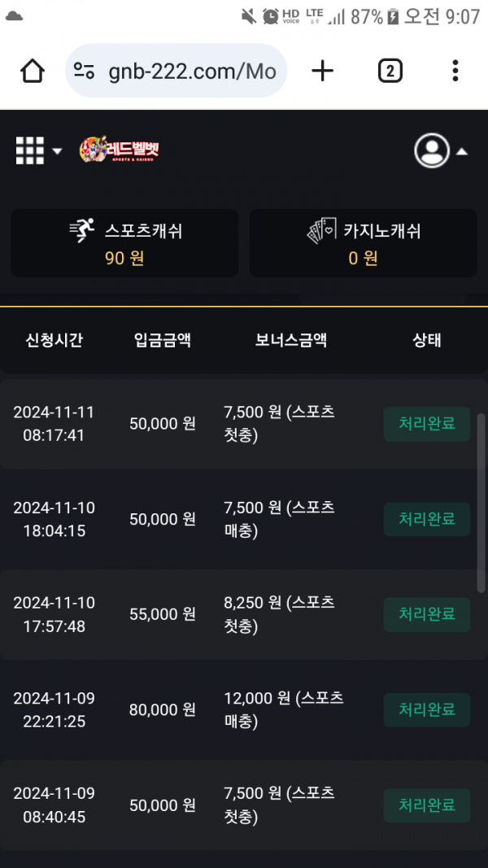This screenshot has height=868, width=488.
Task: Open the user profile icon
Action: (x=432, y=150)
